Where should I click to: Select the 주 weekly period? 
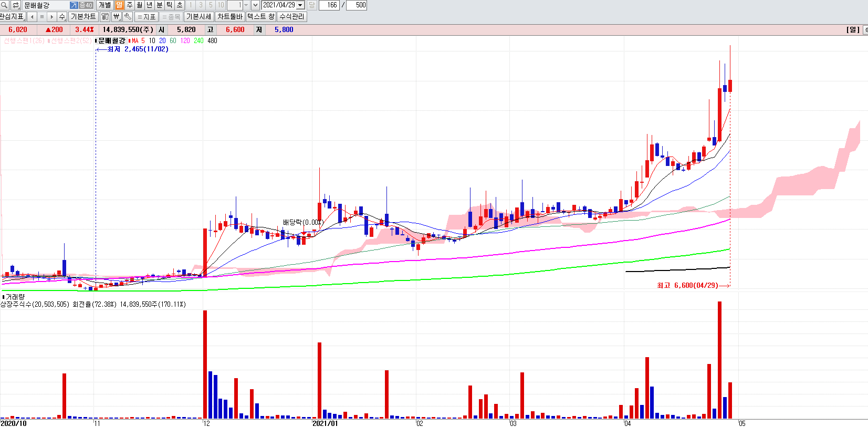129,5
